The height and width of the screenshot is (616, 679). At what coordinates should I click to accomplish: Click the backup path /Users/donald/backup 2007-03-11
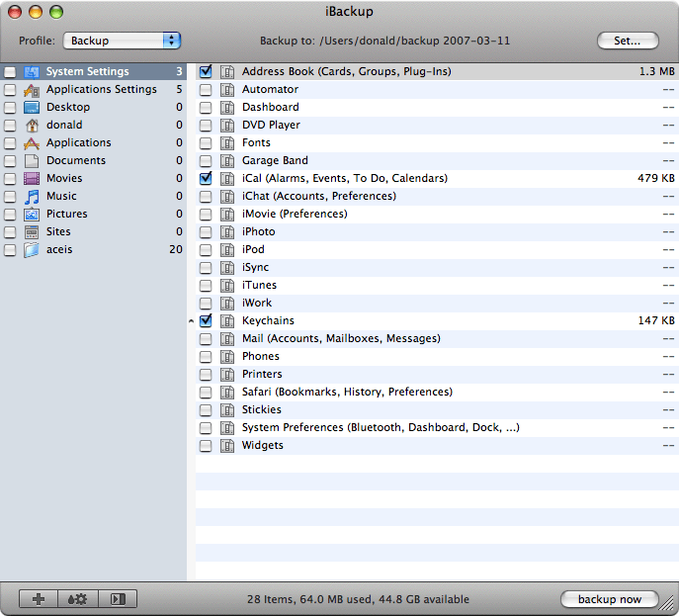(x=415, y=41)
